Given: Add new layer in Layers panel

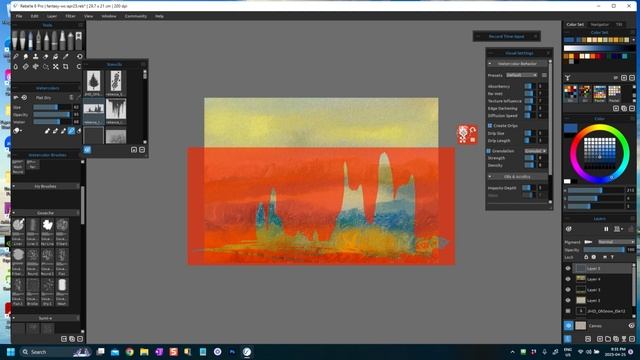Looking at the screenshot, I should (600, 339).
